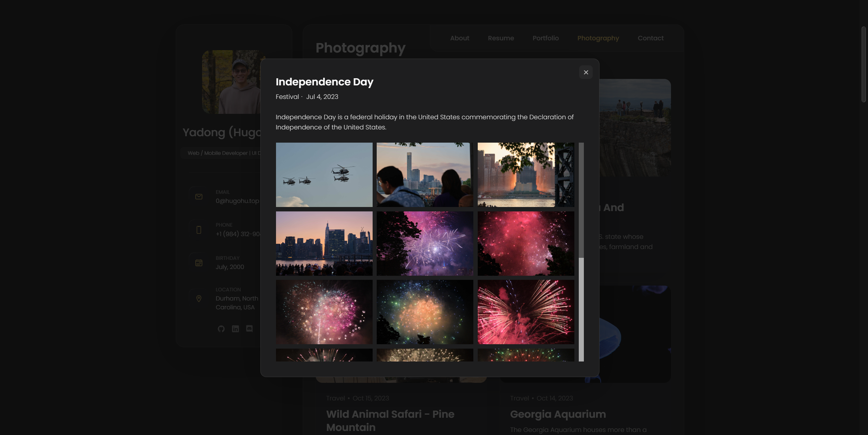Go to the Portfolio tab
The width and height of the screenshot is (868, 435).
[x=546, y=38]
